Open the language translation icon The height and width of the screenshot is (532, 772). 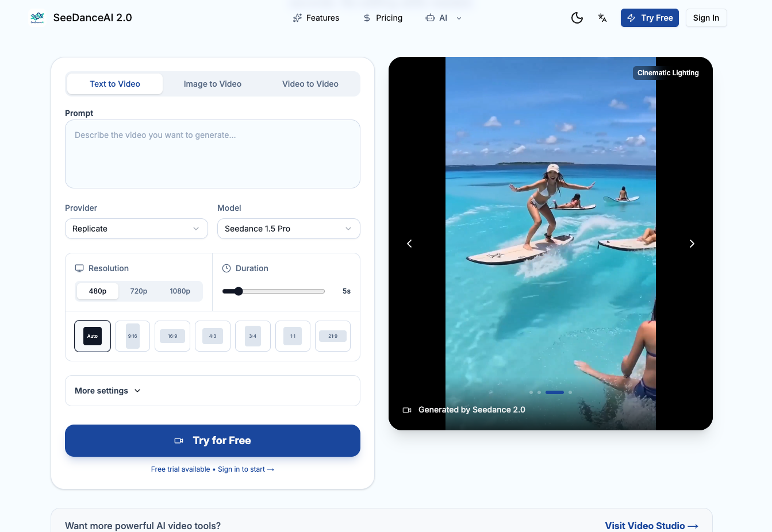click(x=602, y=18)
